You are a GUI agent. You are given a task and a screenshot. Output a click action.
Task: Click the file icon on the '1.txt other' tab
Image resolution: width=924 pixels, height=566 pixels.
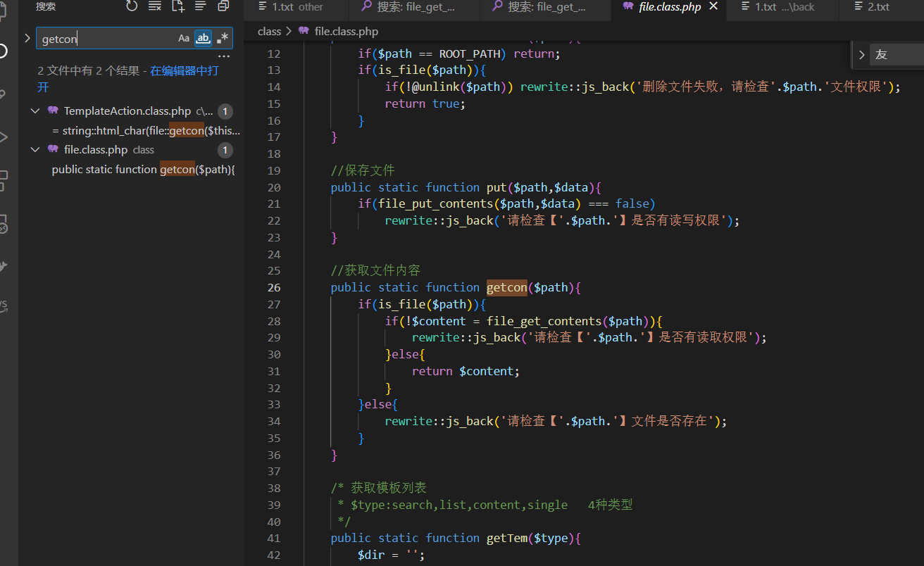point(263,6)
